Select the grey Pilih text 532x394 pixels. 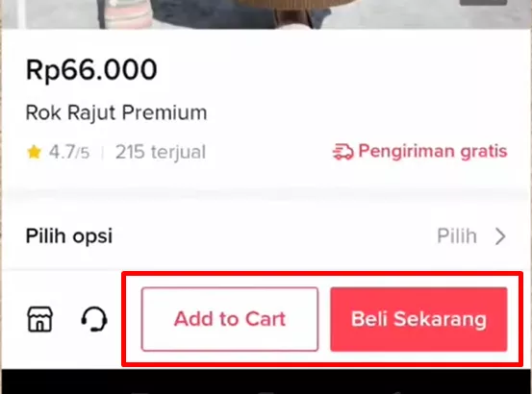tap(457, 235)
